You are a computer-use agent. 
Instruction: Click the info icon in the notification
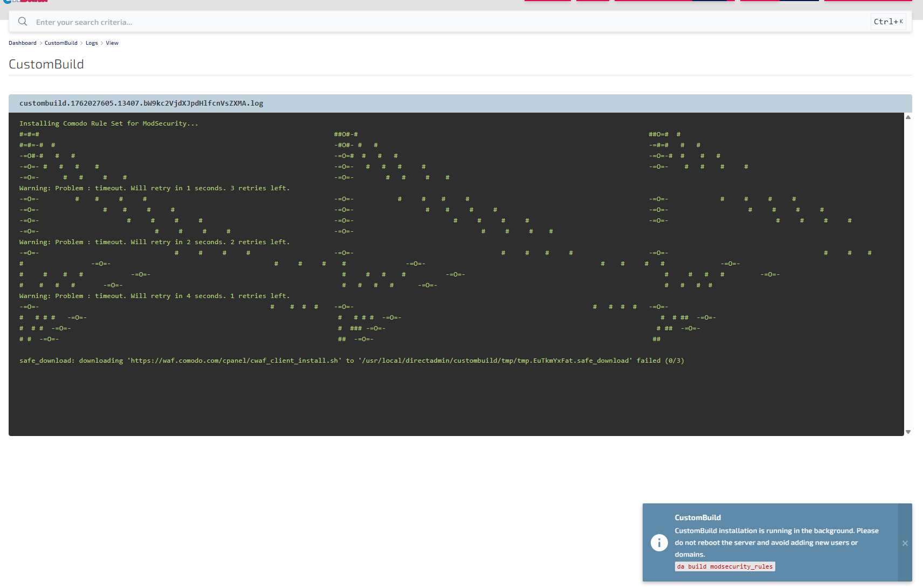pyautogui.click(x=659, y=542)
